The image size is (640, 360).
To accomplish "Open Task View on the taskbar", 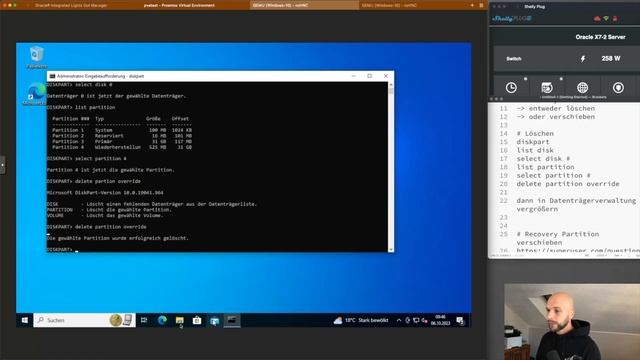I will click(144, 320).
